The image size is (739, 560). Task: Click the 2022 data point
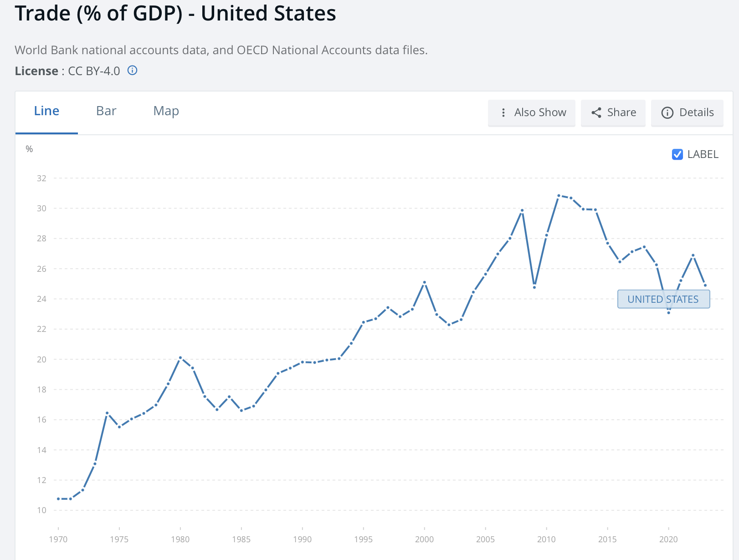click(693, 255)
